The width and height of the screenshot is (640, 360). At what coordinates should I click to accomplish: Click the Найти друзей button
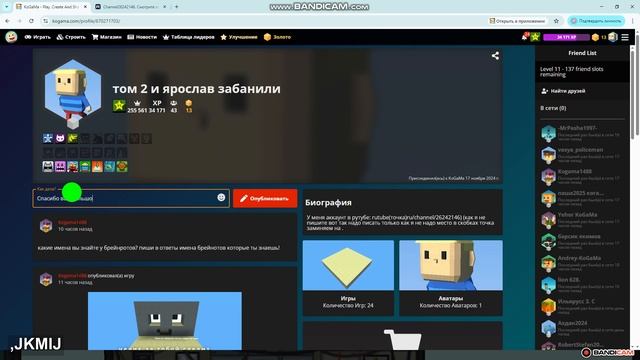[x=563, y=91]
